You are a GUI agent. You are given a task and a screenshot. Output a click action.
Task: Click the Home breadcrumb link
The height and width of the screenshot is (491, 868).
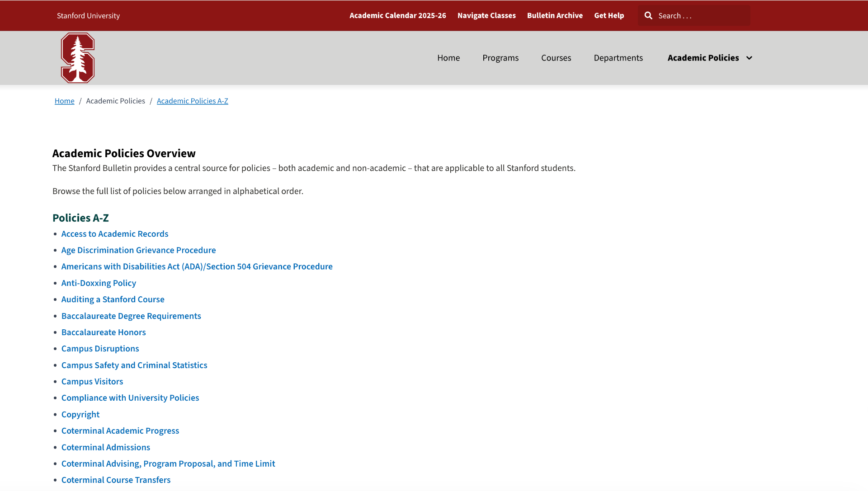65,101
